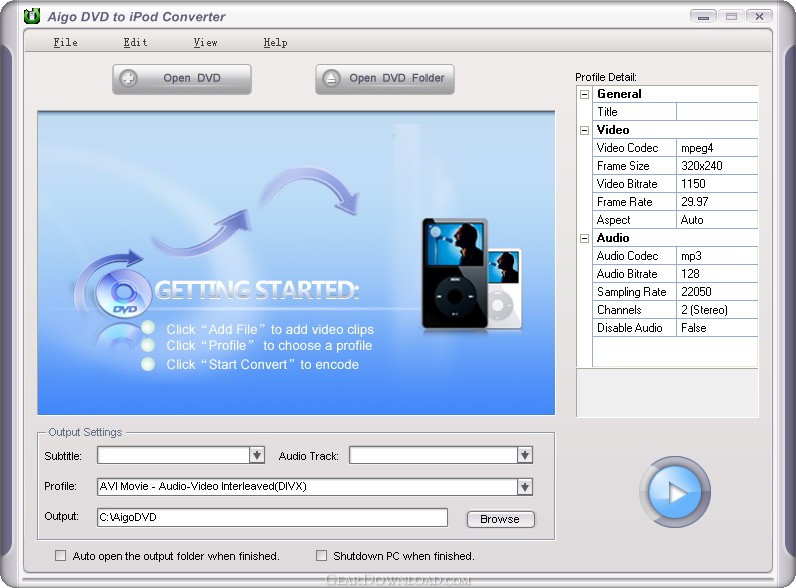Screen dimensions: 796x588
Task: Collapse the Video section
Action: point(584,130)
